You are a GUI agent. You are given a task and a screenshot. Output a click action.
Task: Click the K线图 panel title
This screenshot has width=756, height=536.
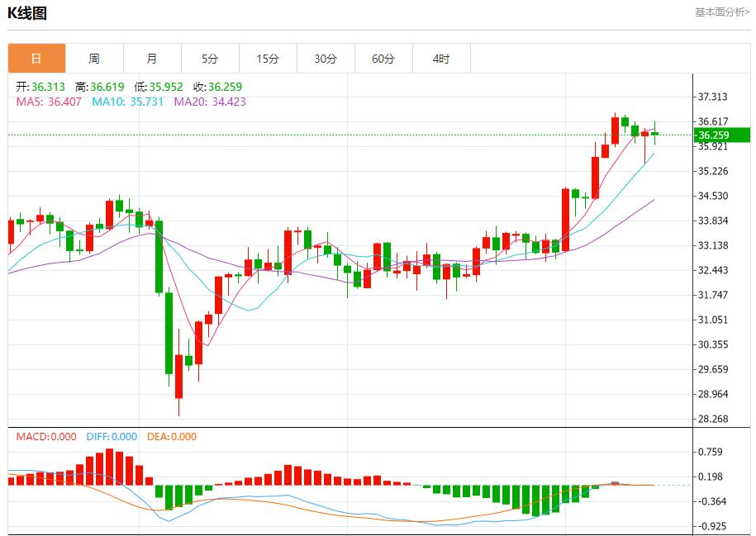point(27,13)
